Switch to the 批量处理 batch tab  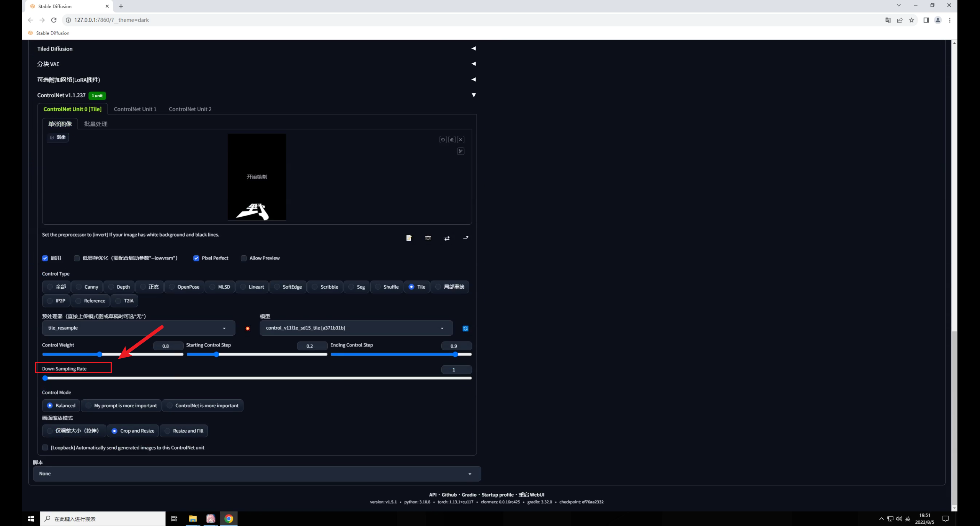(x=96, y=124)
